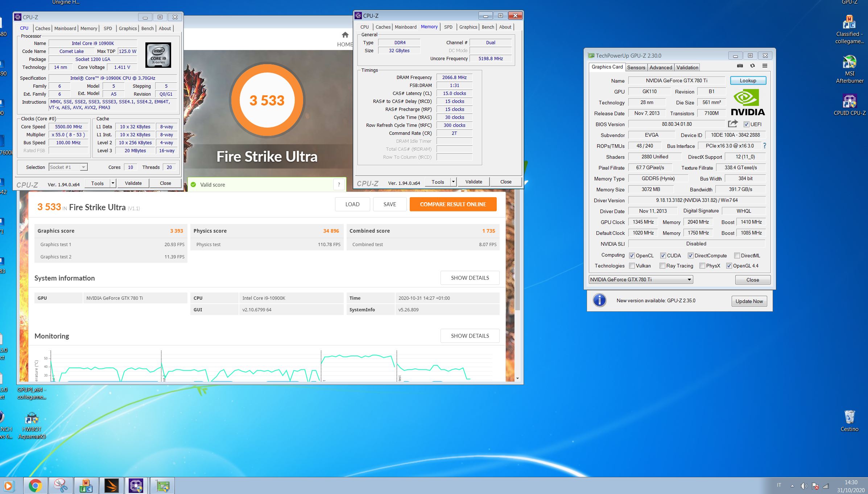Click the volume speaker tray icon
Image resolution: width=868 pixels, height=494 pixels.
pyautogui.click(x=804, y=486)
